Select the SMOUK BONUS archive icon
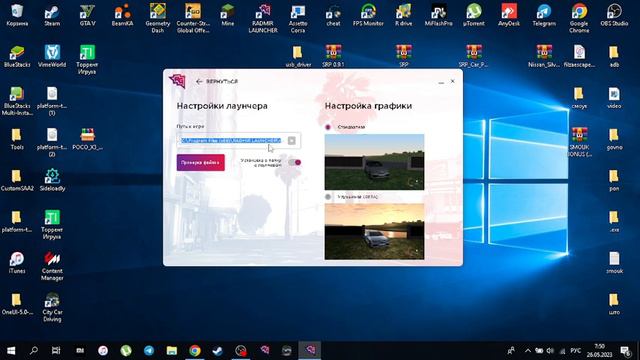Image resolution: width=640 pixels, height=360 pixels. pos(579,142)
